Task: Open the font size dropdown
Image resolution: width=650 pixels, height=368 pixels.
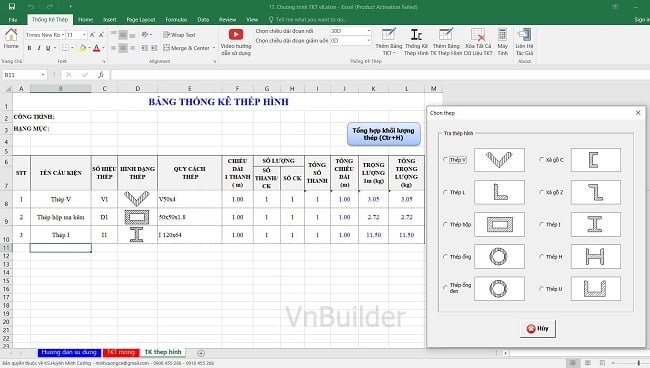Action: (84, 35)
